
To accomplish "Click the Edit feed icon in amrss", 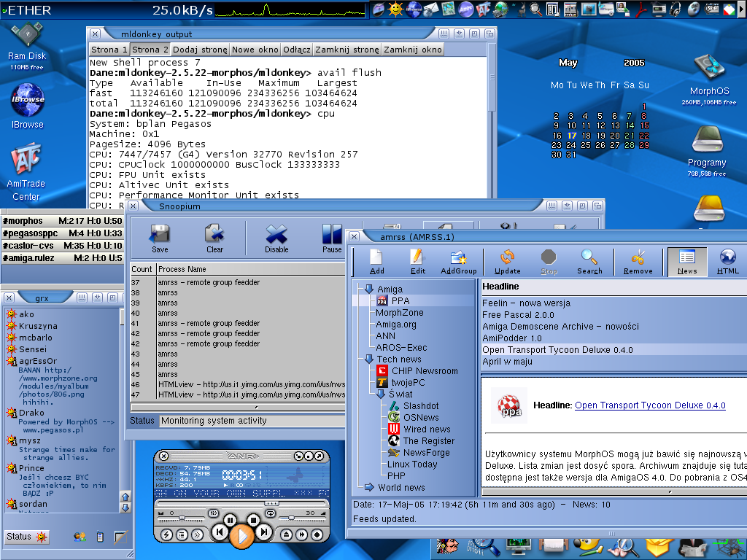I will (417, 262).
